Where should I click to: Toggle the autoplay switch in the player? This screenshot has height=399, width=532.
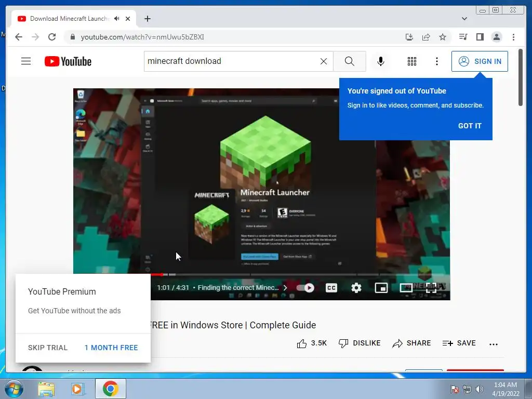click(x=305, y=288)
